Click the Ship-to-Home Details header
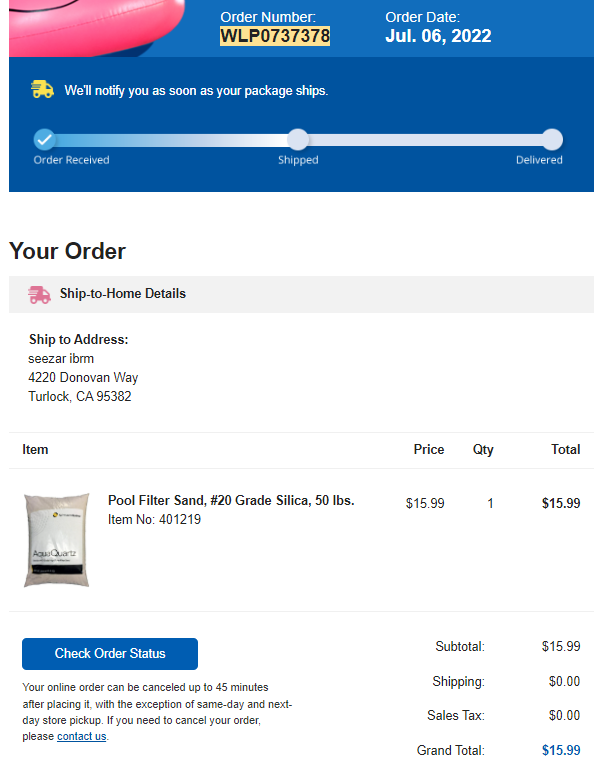This screenshot has height=772, width=603. click(x=123, y=293)
